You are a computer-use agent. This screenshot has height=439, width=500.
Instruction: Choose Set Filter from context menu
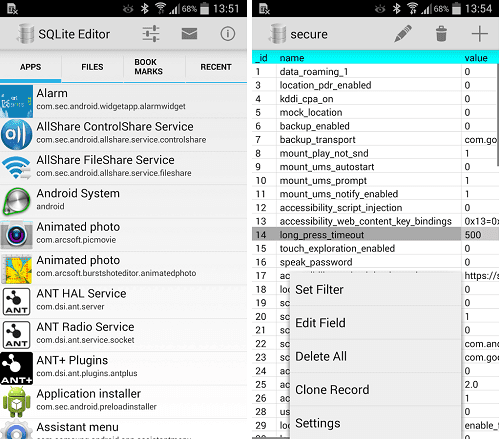pyautogui.click(x=376, y=289)
